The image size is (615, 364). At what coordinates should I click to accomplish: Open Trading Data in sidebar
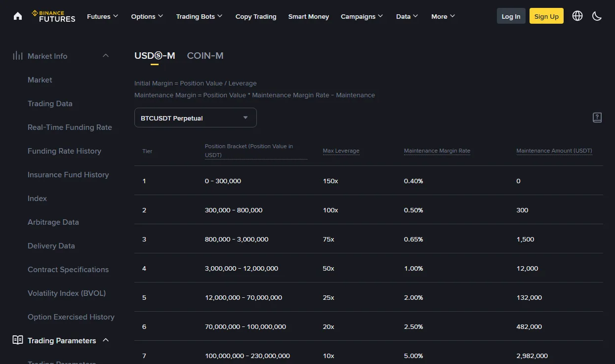pos(50,103)
